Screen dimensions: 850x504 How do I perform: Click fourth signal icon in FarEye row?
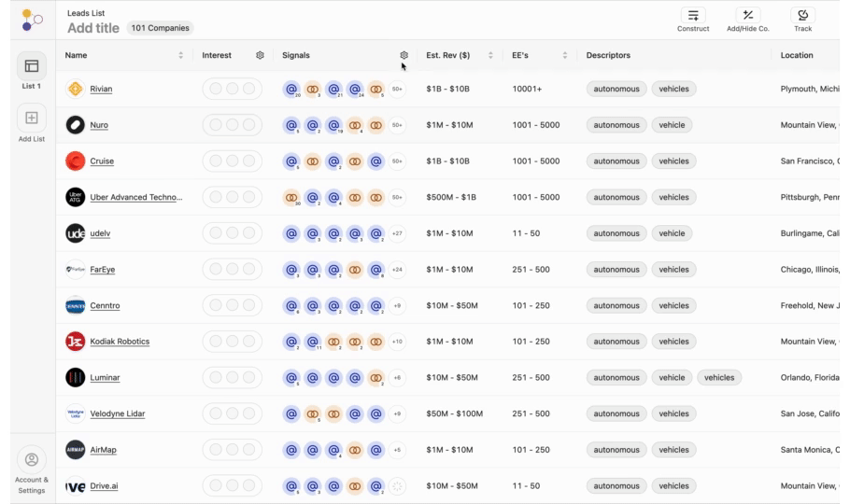click(x=355, y=270)
